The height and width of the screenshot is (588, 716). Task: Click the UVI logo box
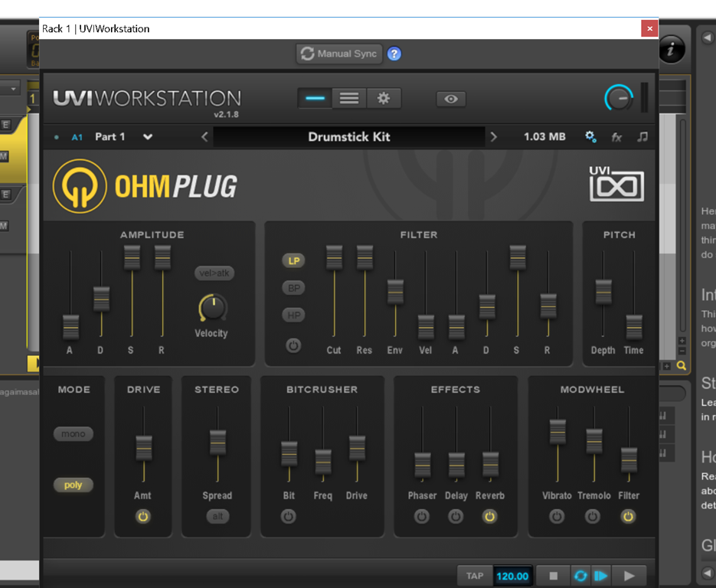[616, 184]
